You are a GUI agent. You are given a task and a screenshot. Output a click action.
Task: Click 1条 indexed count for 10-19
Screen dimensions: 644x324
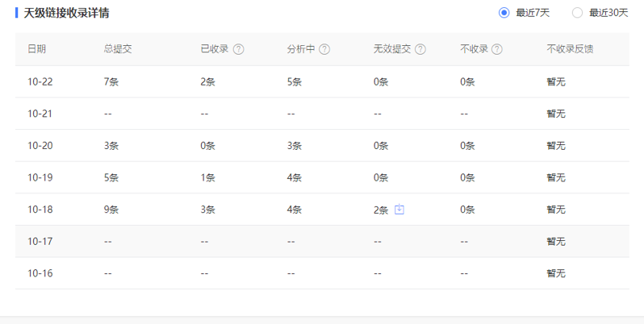point(207,177)
